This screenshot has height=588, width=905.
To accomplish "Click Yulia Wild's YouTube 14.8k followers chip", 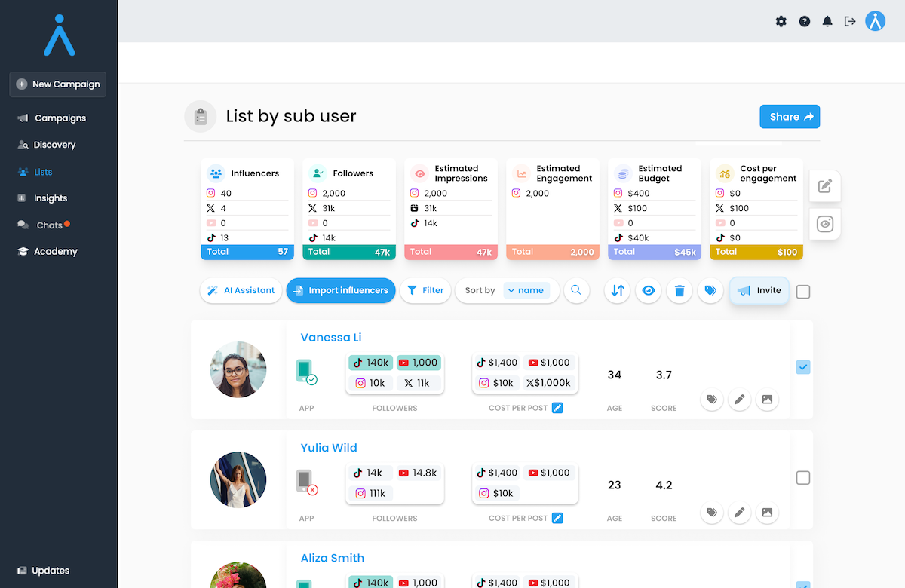I will [418, 473].
